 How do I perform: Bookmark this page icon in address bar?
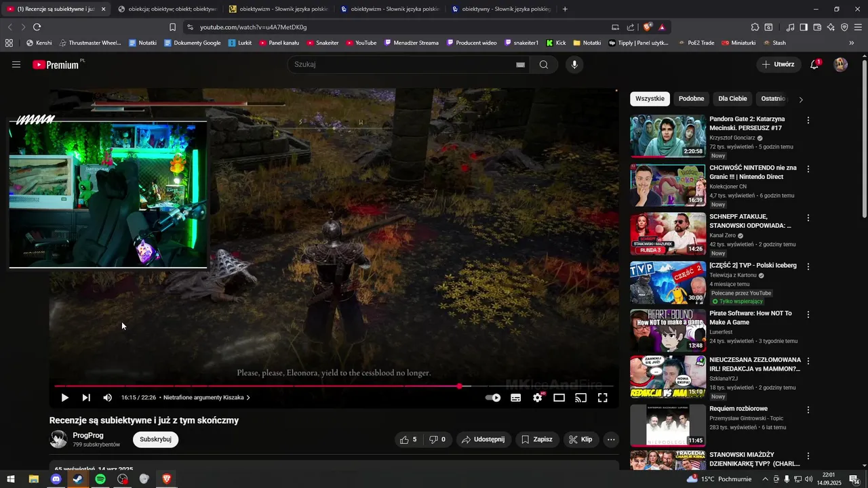click(x=172, y=27)
